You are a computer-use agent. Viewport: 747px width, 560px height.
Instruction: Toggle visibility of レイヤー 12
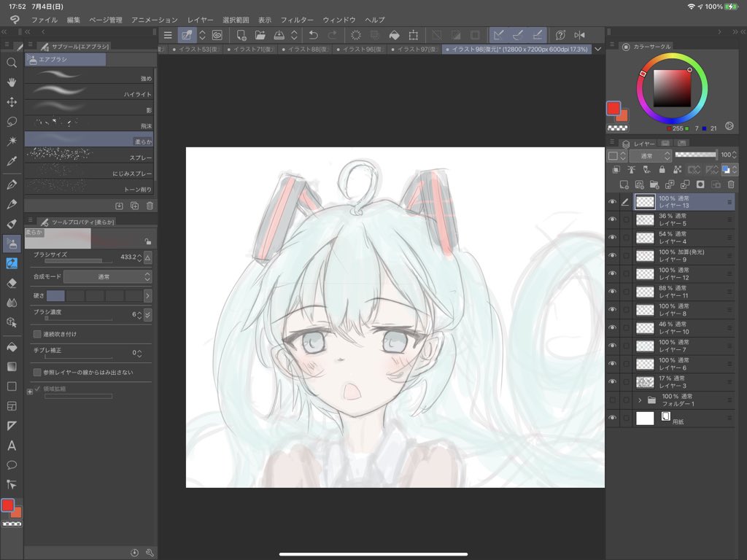613,274
